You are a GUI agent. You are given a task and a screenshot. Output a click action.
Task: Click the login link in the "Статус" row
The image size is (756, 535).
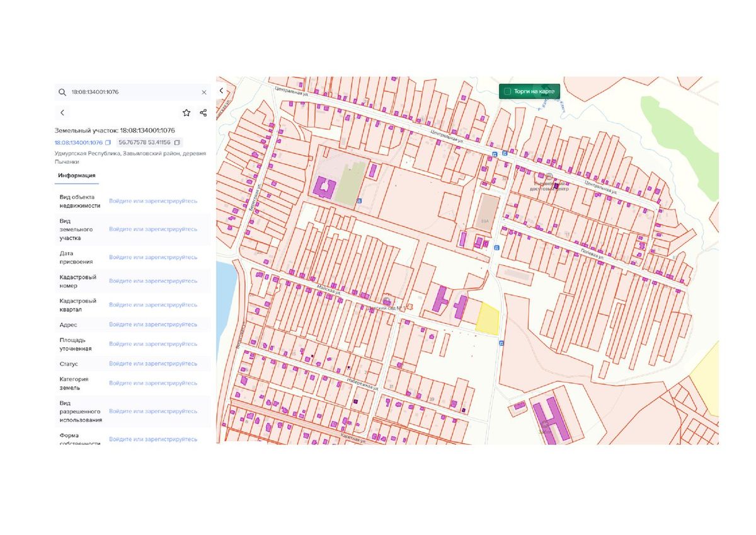(153, 364)
